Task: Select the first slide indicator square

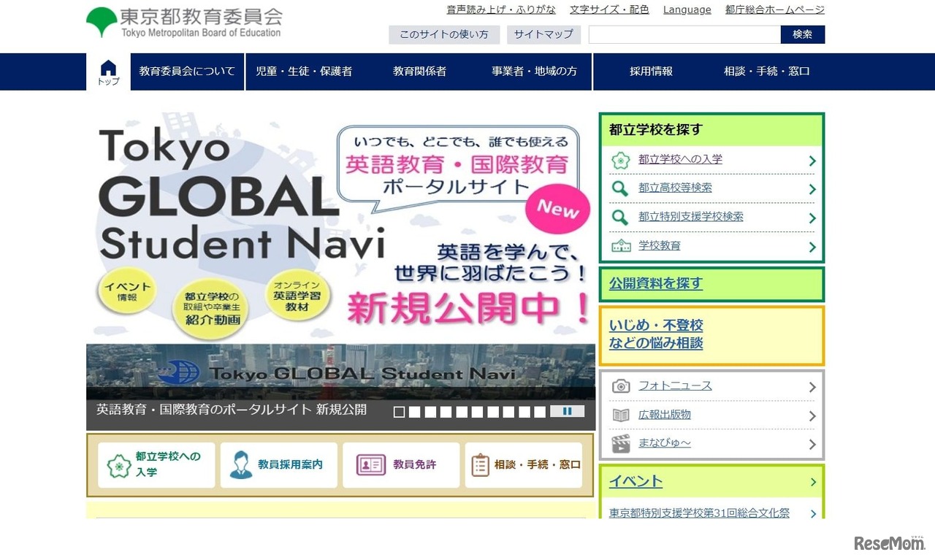Action: pyautogui.click(x=399, y=412)
